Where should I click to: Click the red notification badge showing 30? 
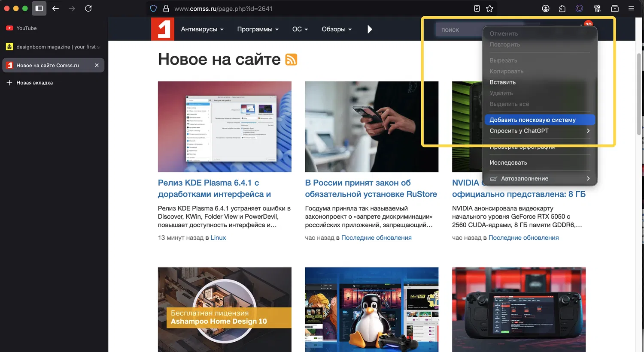(588, 24)
